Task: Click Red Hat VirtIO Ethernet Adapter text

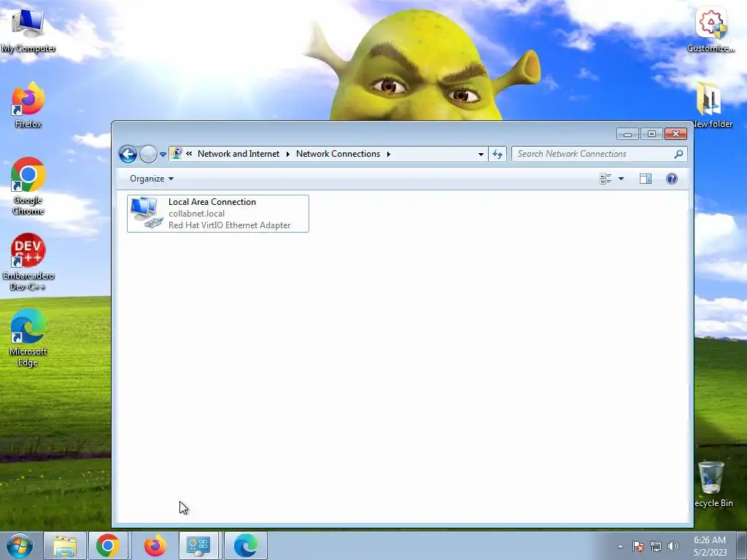Action: tap(229, 225)
